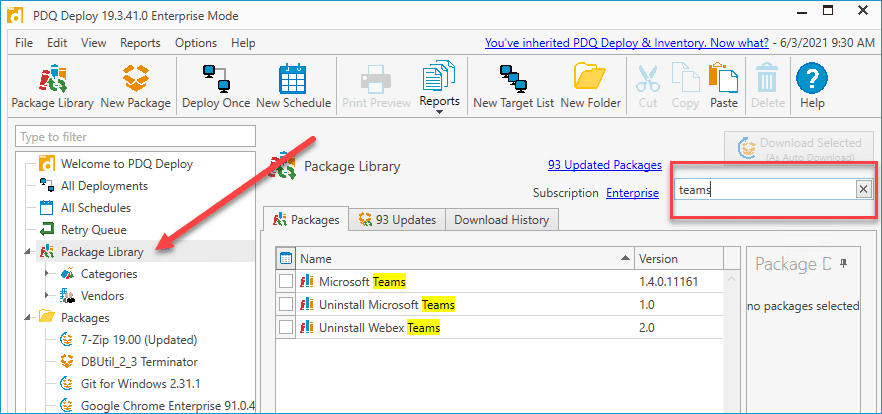882x414 pixels.
Task: Click the Deploy Once toolbar icon
Action: (x=216, y=86)
